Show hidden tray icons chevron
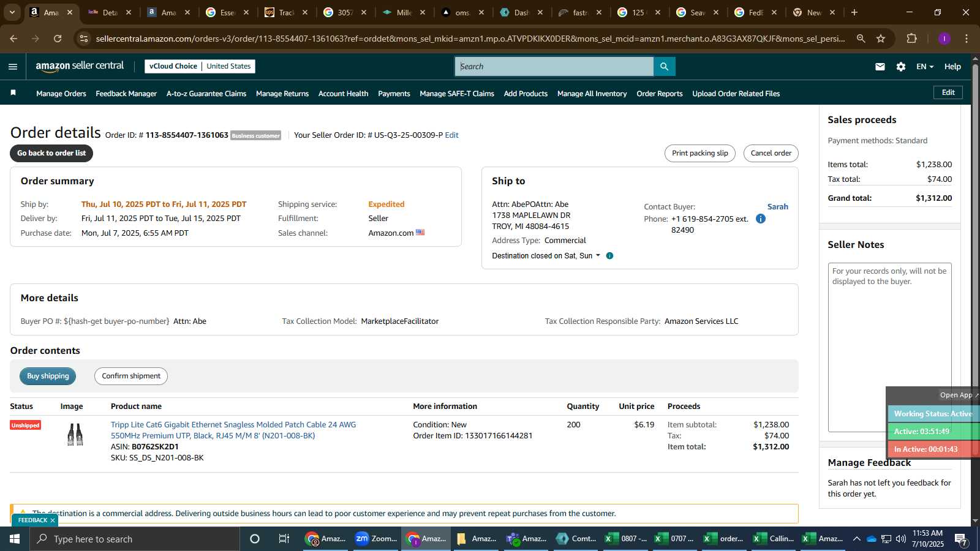This screenshot has height=551, width=980. [x=857, y=539]
